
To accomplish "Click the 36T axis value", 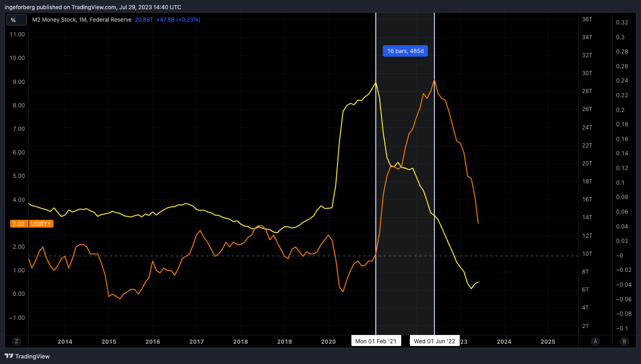I will coord(587,19).
